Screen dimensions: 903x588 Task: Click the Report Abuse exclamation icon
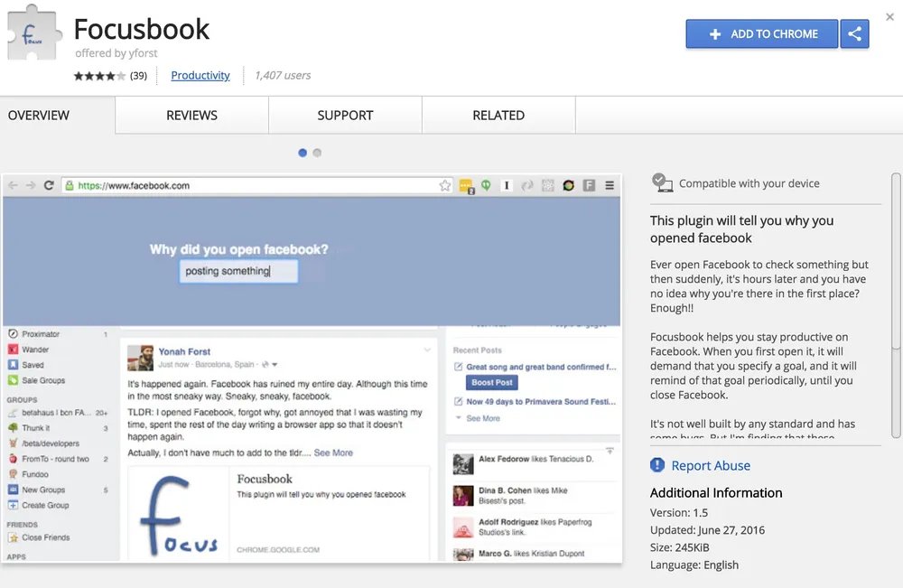[657, 465]
